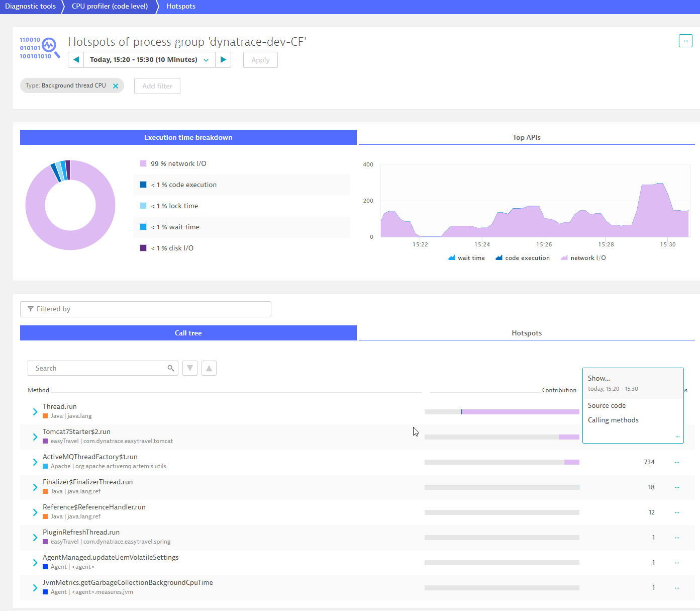Open actions menu for ActiveMQThreadFactory$1.run row
The image size is (700, 611).
click(677, 462)
